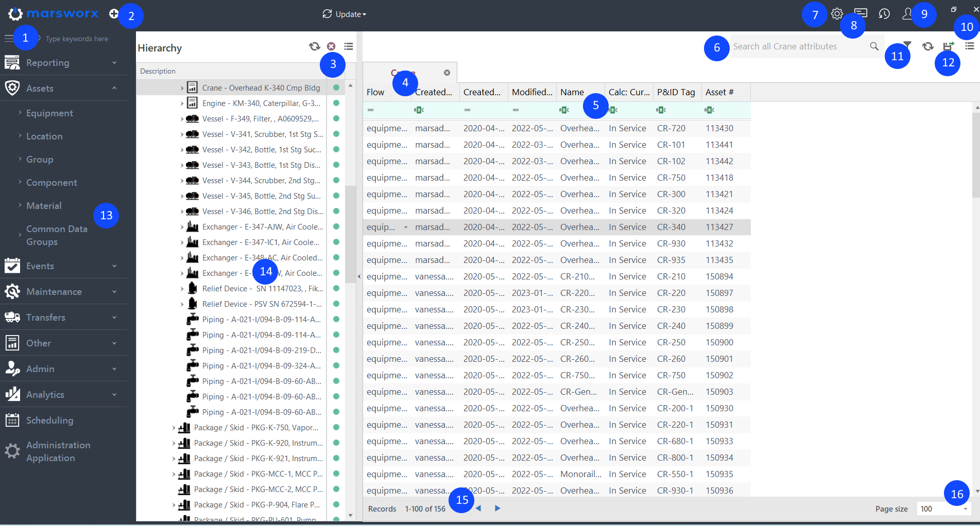Select Material under Assets
The height and width of the screenshot is (526, 980).
pyautogui.click(x=44, y=205)
